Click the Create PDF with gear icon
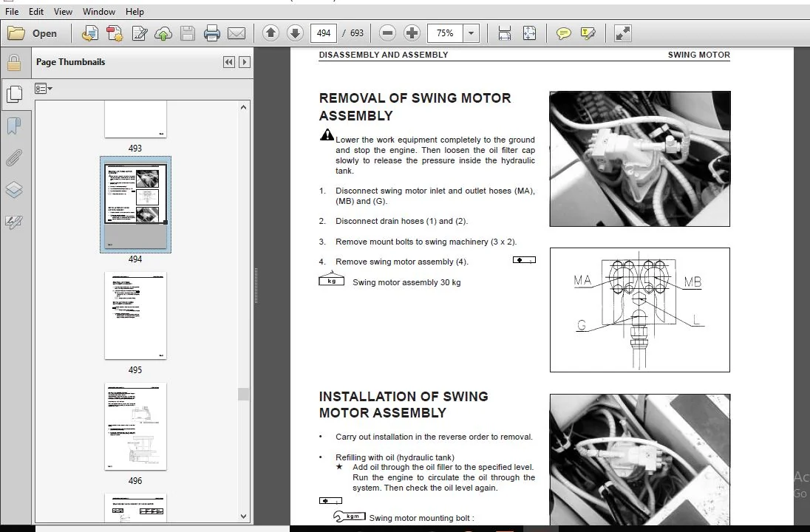Screen dimensions: 810x532 click(114, 33)
